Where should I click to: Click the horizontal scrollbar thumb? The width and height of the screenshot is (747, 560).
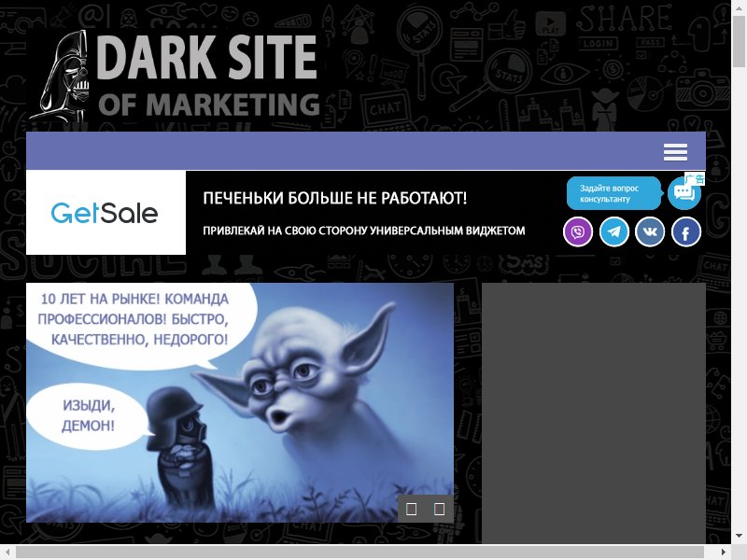(359, 552)
